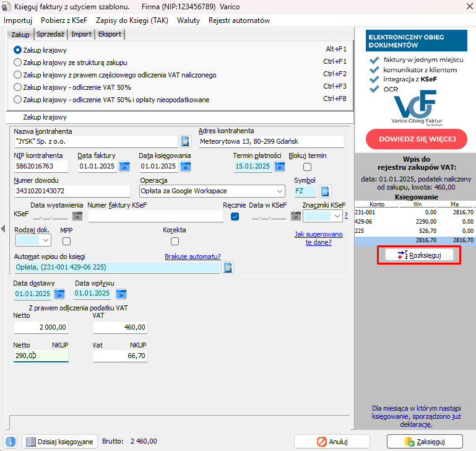Click the Numer dowodu input field
Viewport: 476px width, 451px height.
[x=65, y=191]
